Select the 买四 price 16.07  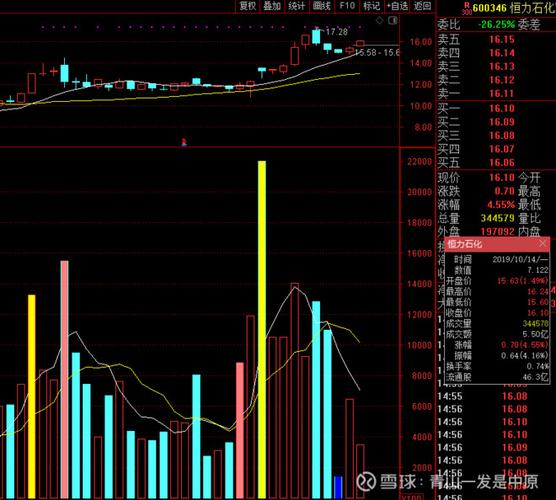point(501,149)
